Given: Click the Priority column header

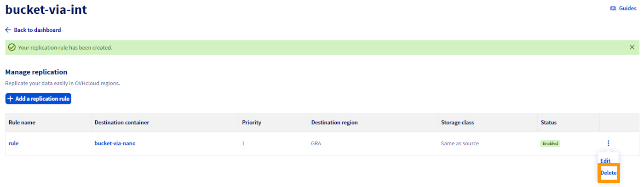Looking at the screenshot, I should point(252,123).
